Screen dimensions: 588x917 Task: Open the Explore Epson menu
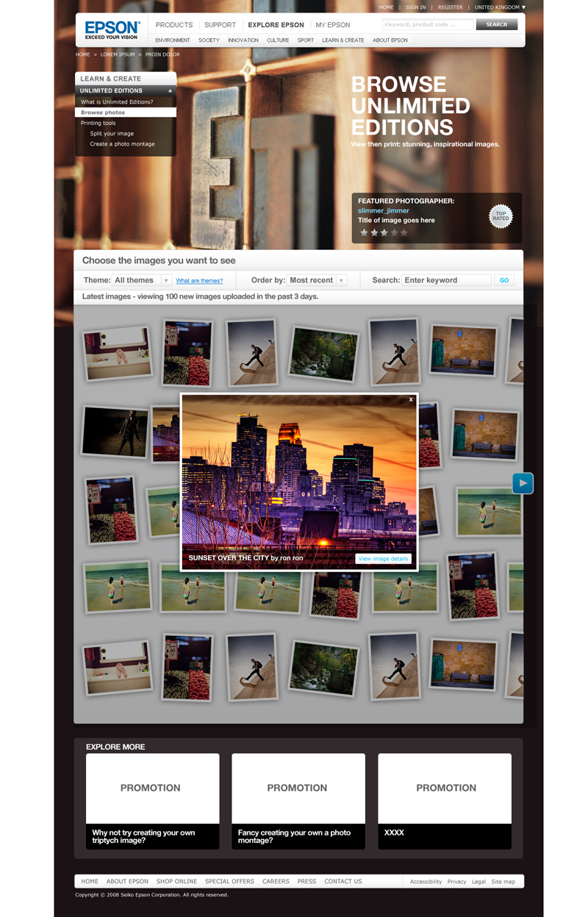[x=276, y=25]
